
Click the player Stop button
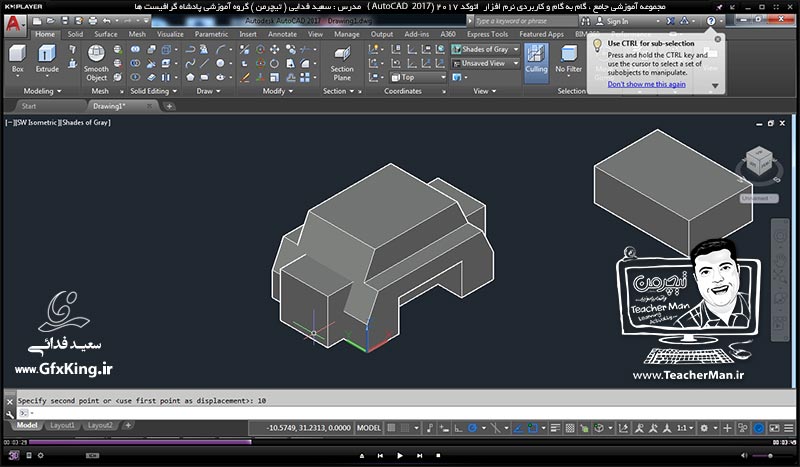[438, 456]
